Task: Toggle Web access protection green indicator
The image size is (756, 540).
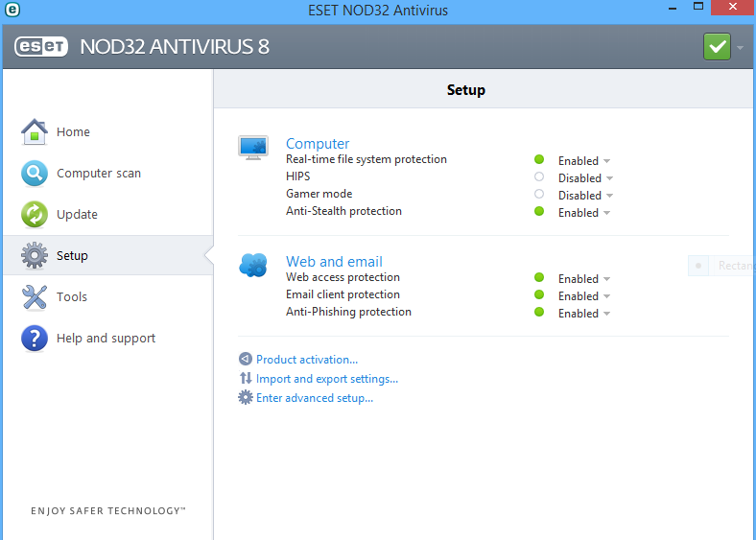Action: click(x=539, y=277)
